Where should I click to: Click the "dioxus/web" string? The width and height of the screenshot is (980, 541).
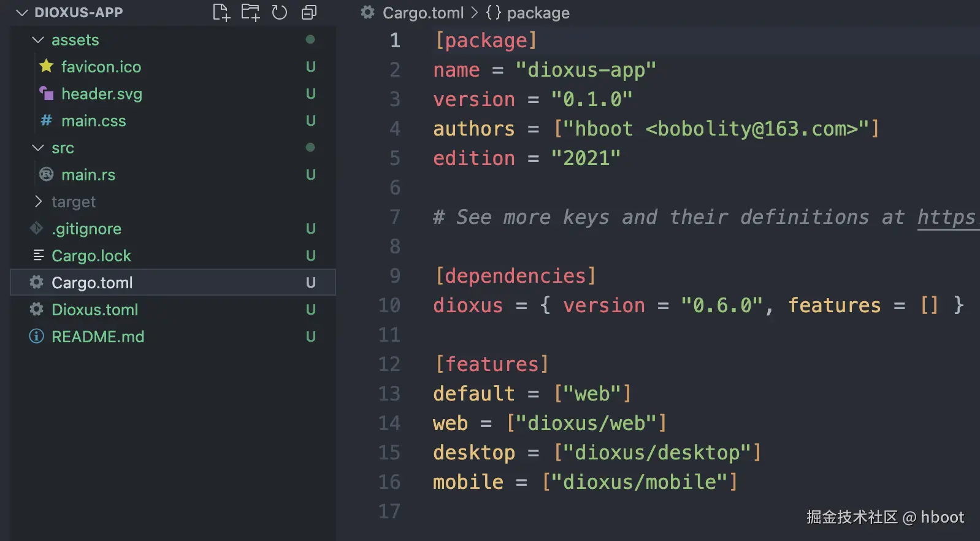pyautogui.click(x=586, y=423)
